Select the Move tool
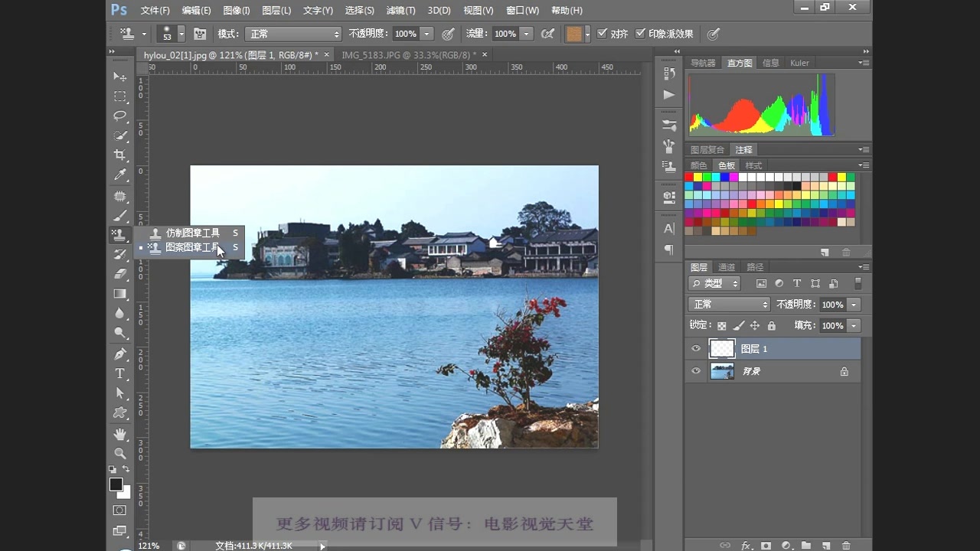The image size is (980, 551). click(120, 77)
